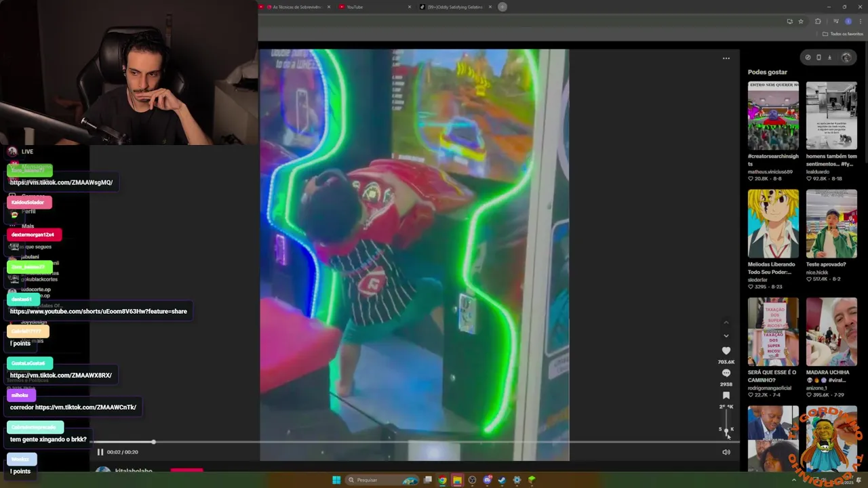Click the 703.6K likes count
868x488 pixels.
point(726,362)
